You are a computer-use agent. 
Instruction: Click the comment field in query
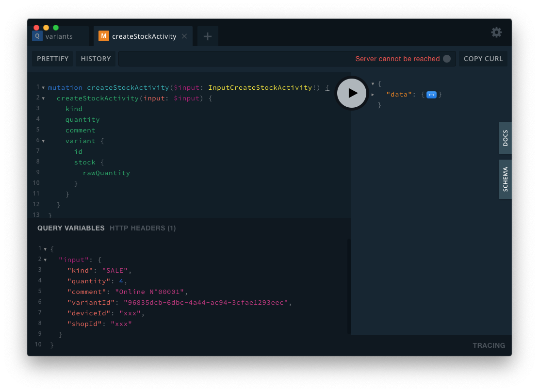tap(81, 131)
